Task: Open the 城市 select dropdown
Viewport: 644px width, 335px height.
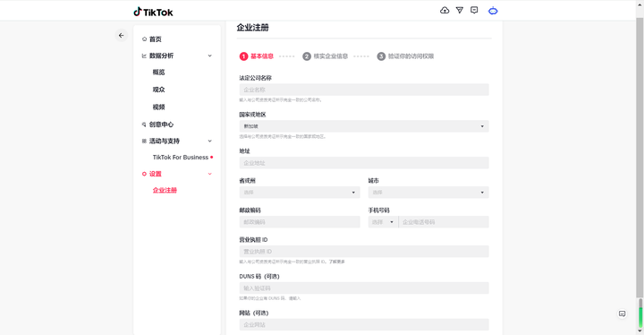Action: [428, 193]
